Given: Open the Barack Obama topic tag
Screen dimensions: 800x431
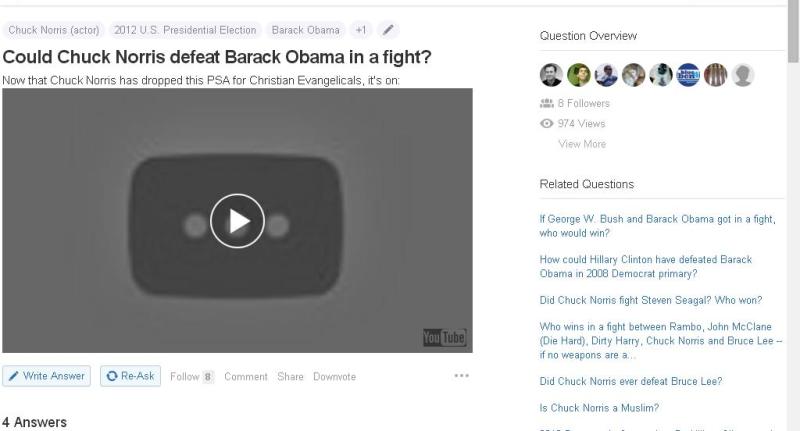Looking at the screenshot, I should [306, 30].
